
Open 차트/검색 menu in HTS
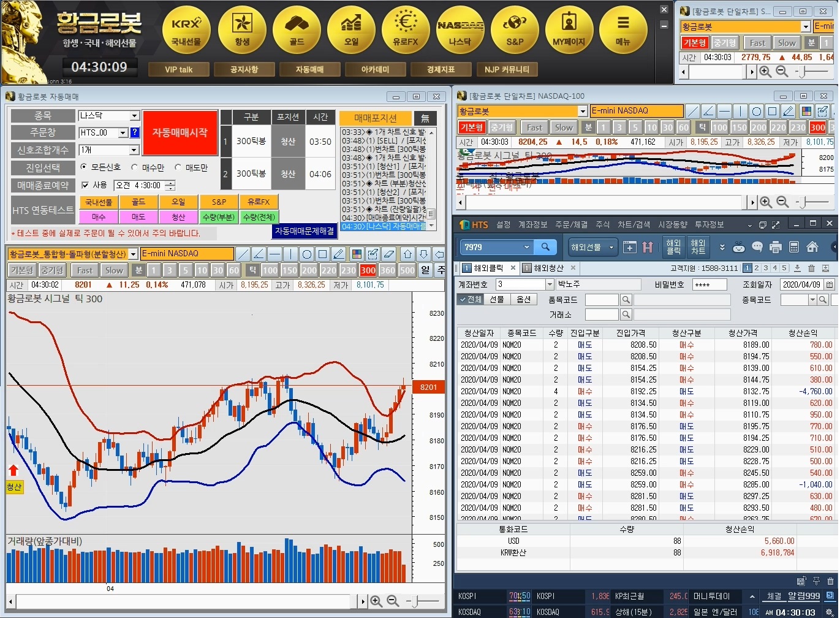[x=634, y=225]
